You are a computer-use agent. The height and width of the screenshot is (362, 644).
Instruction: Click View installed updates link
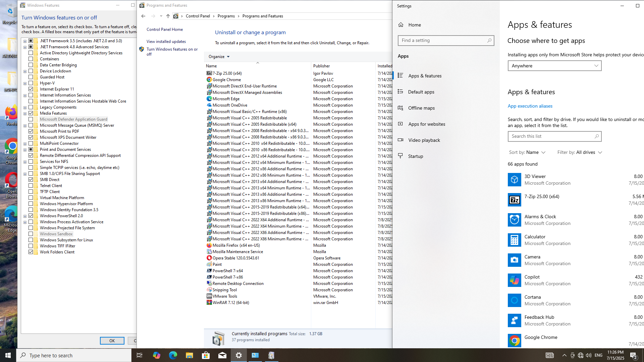166,42
